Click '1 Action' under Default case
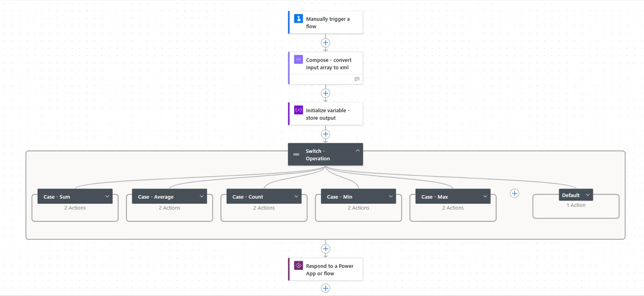Viewport: 644px width, 296px height. tap(576, 205)
